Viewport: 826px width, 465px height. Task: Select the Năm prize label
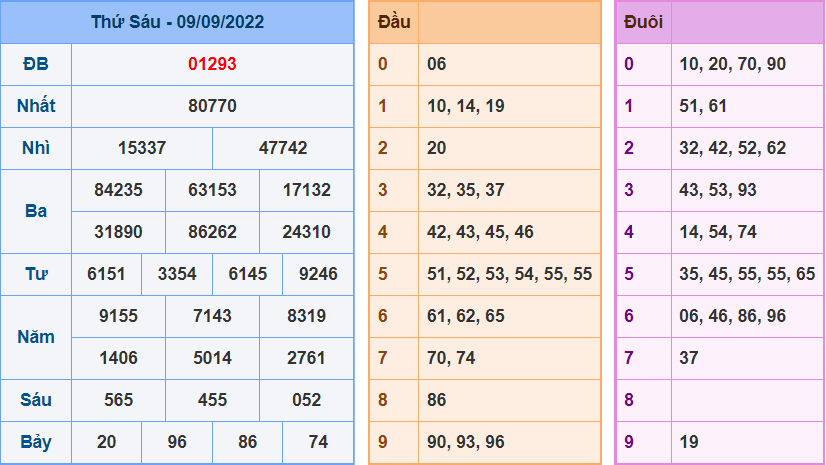[x=36, y=337]
